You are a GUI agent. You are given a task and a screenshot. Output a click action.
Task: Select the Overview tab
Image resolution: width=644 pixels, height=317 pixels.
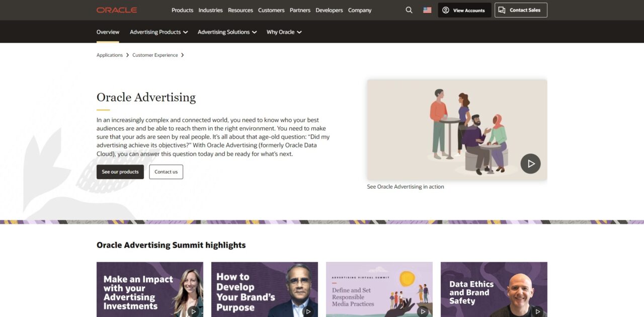coord(108,32)
